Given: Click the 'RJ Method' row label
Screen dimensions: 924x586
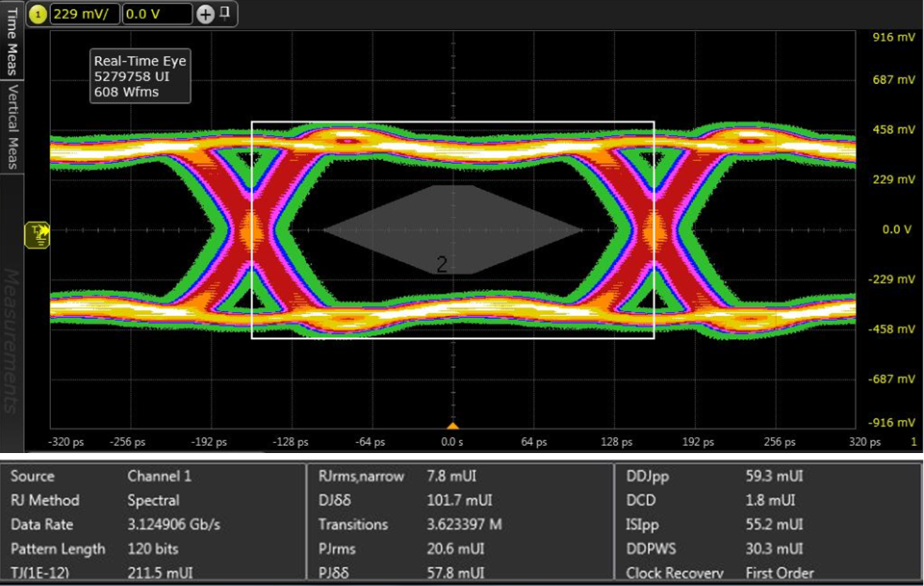Looking at the screenshot, I should point(45,500).
